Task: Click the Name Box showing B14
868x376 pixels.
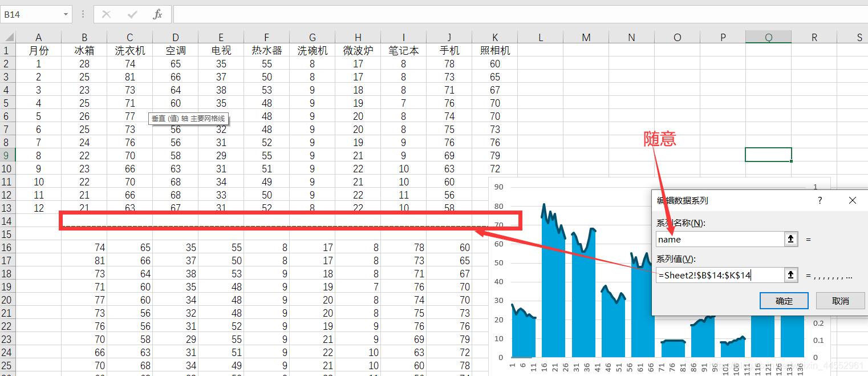Action: point(31,14)
